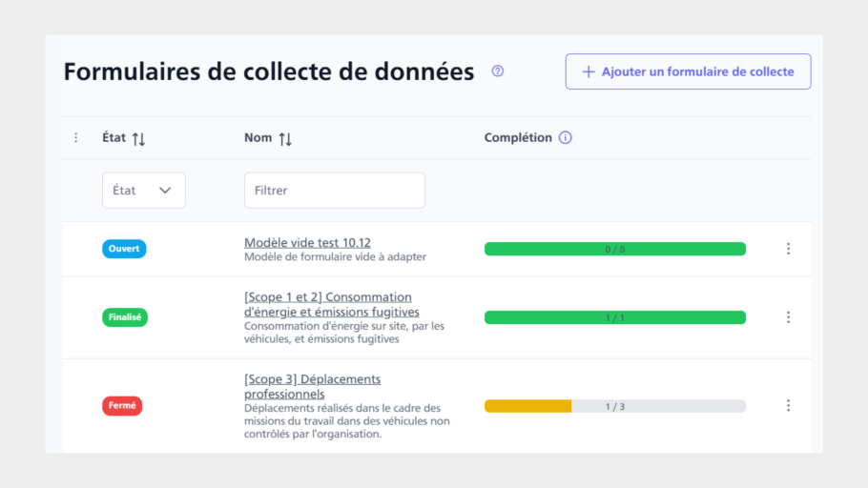Screen dimensions: 868x488
Task: Open actions menu for Scope 1 et 2 row
Action: point(788,317)
